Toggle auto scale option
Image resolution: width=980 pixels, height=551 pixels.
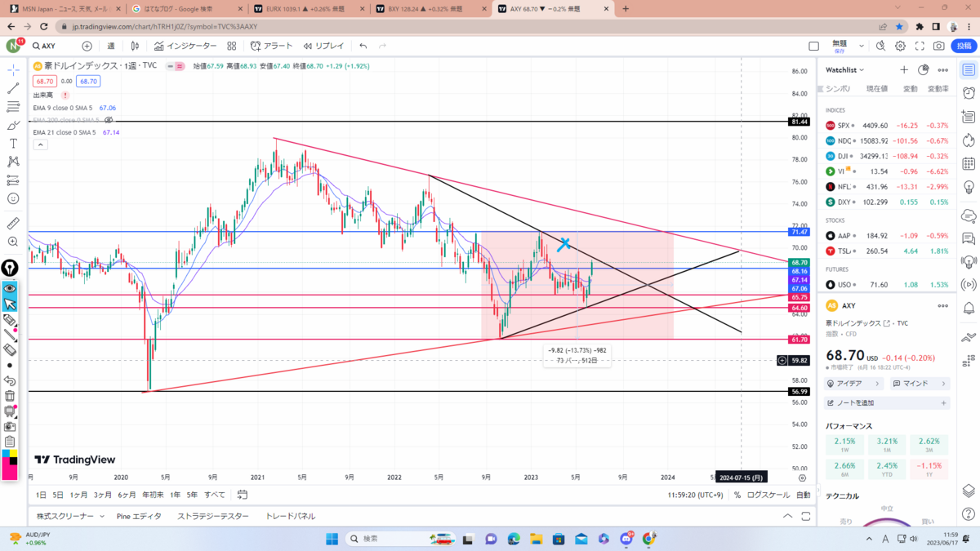tap(804, 495)
